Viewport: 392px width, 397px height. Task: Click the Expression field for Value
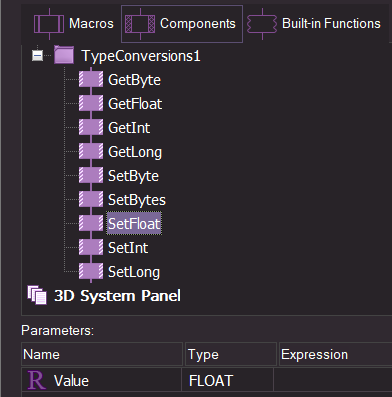click(x=333, y=380)
